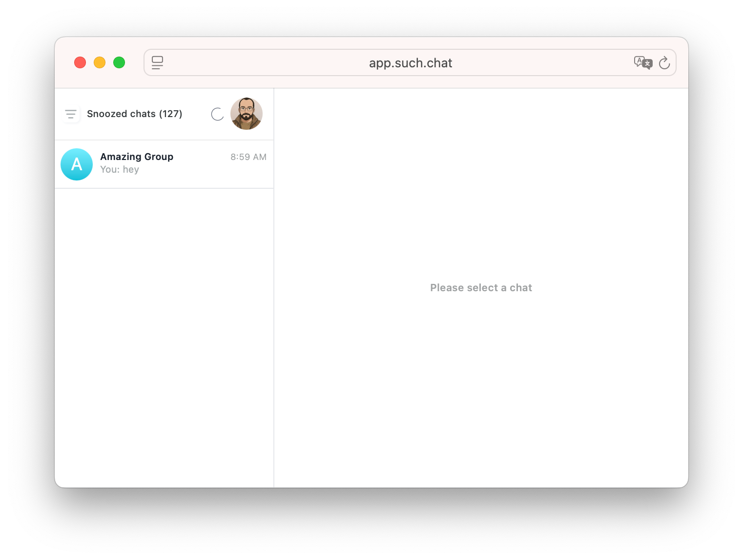Click the app.such.chat address field

pos(410,62)
